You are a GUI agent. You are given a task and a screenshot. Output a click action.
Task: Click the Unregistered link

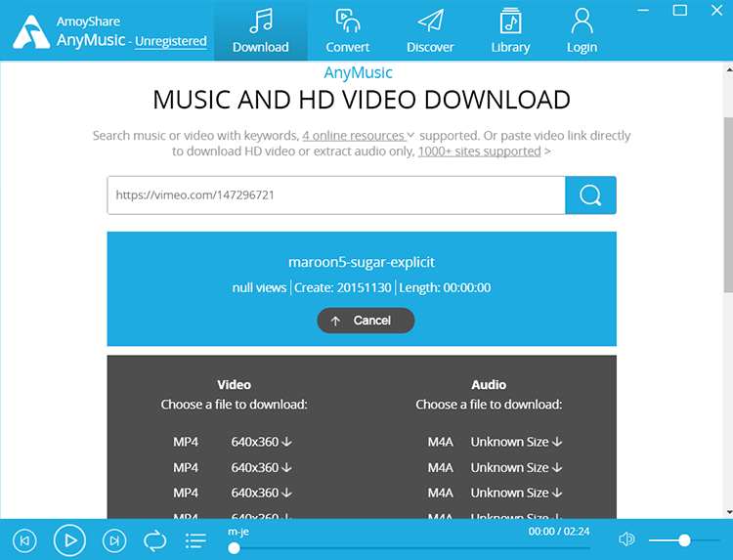point(171,41)
